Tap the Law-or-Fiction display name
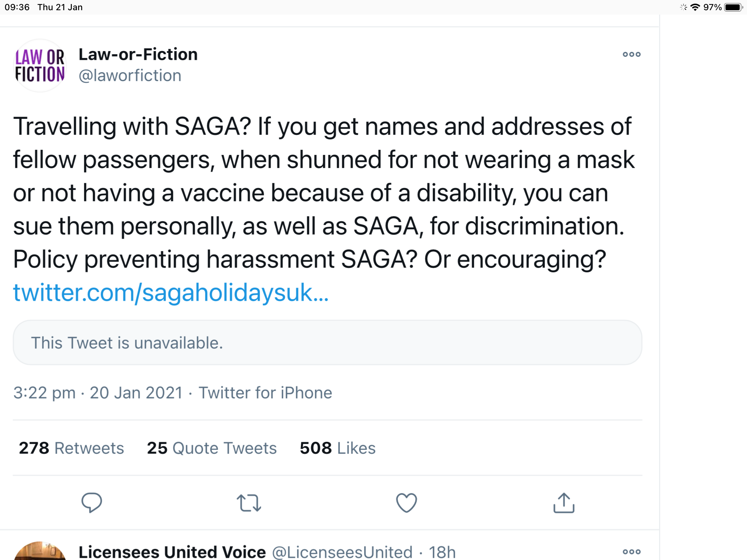The height and width of the screenshot is (560, 747). (x=138, y=54)
